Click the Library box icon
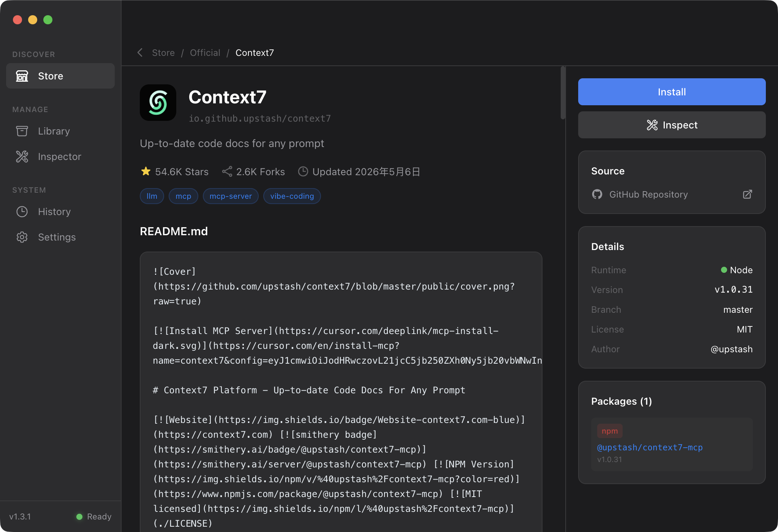778x532 pixels. tap(22, 131)
